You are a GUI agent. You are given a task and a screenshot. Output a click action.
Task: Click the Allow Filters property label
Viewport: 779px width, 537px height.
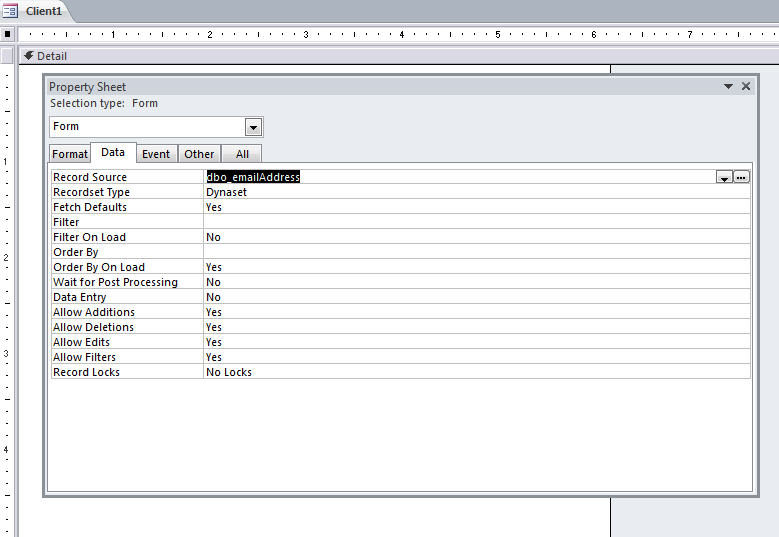84,357
